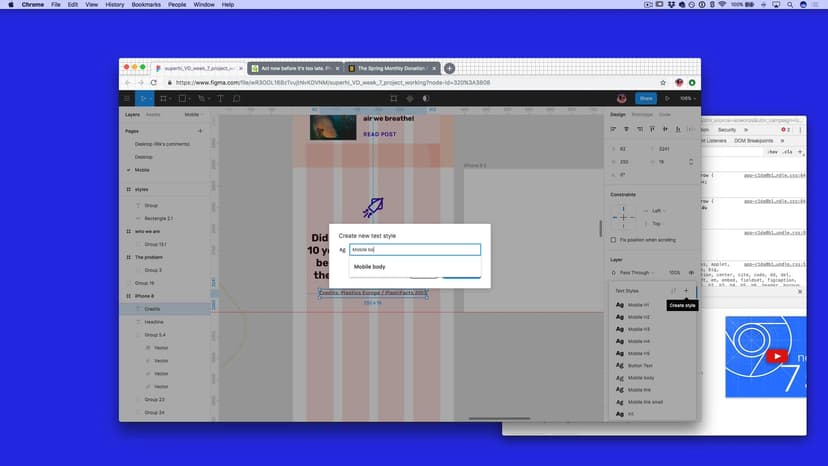Enable Fix position when scrolling checkbox
The width and height of the screenshot is (828, 466).
click(x=613, y=240)
